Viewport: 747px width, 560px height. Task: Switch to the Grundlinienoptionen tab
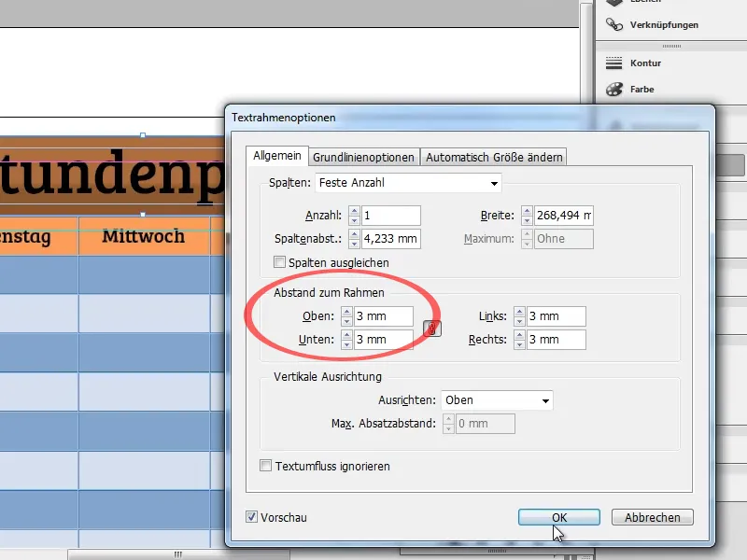click(363, 157)
